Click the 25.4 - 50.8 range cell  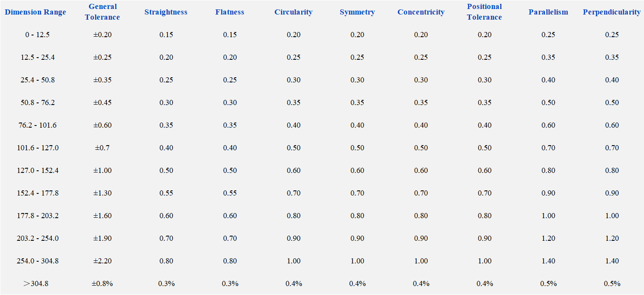(x=38, y=80)
